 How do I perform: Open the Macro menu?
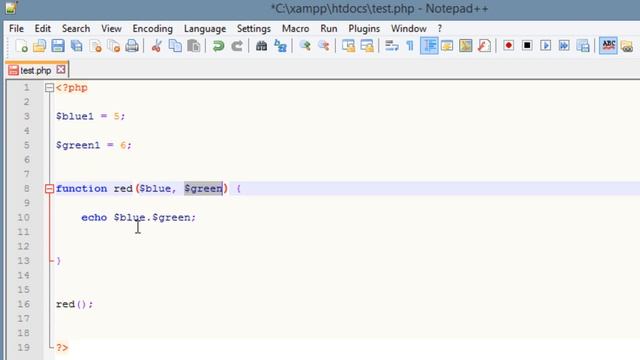click(295, 29)
